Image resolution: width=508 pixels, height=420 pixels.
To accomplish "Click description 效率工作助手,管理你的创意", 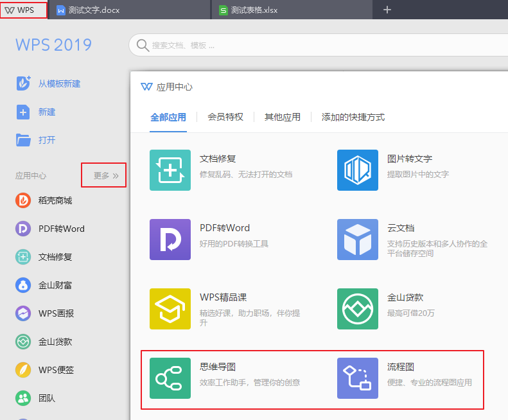I will (250, 383).
